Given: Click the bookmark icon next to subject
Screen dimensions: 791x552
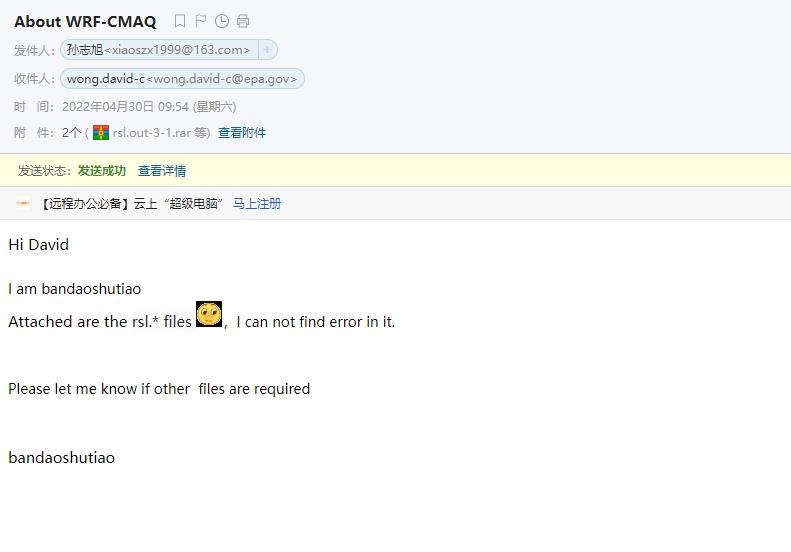Looking at the screenshot, I should point(180,21).
